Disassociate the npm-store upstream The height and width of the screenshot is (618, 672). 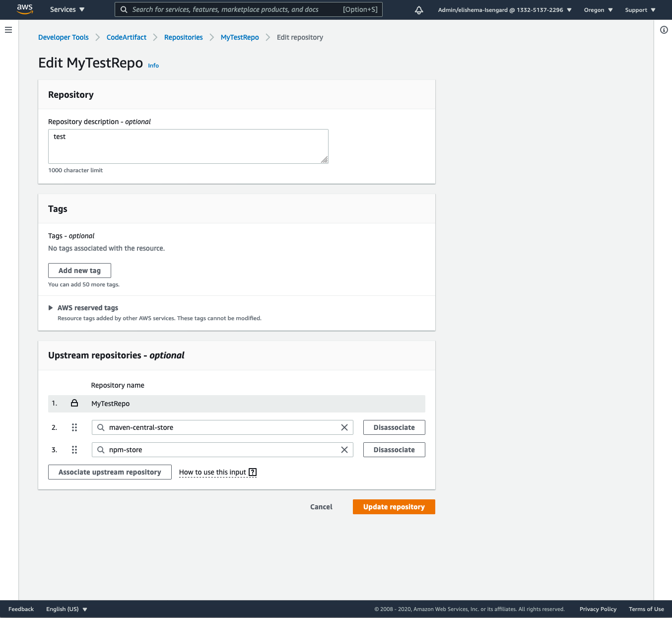pyautogui.click(x=394, y=450)
